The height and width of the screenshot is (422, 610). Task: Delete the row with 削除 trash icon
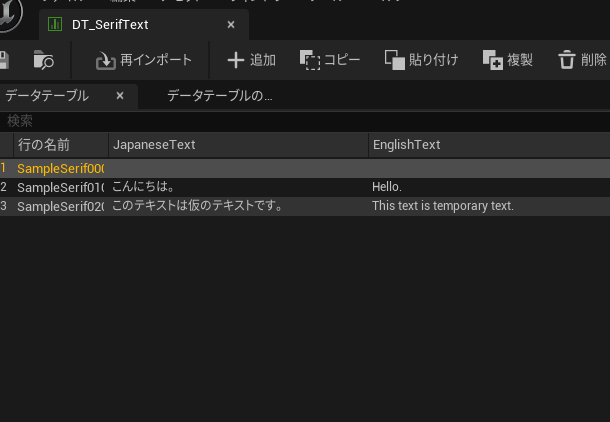[581, 60]
